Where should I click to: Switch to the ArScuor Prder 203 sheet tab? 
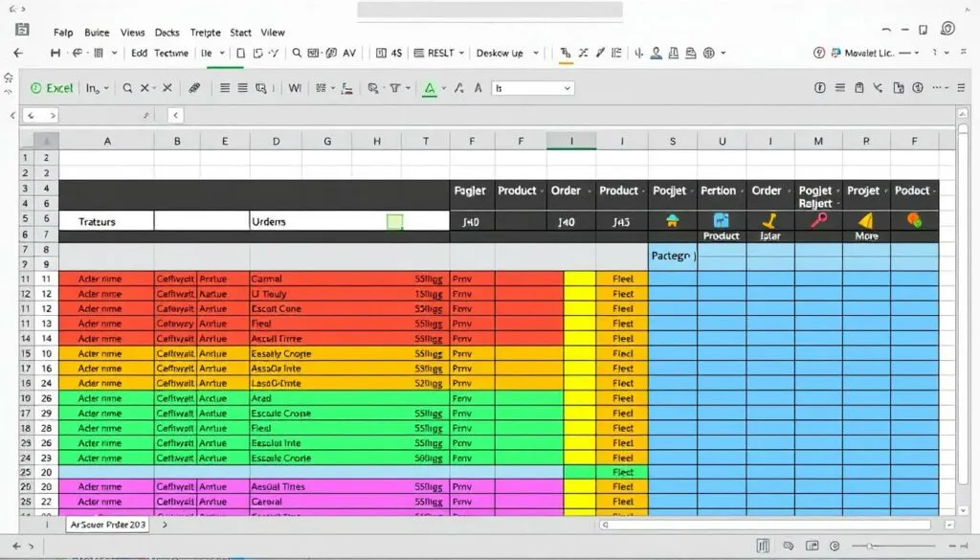coord(106,525)
